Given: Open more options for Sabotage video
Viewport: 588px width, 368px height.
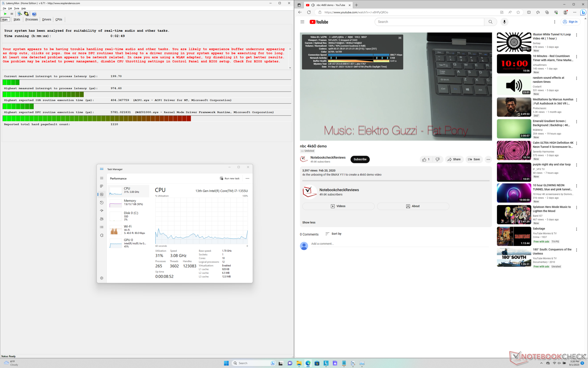Looking at the screenshot, I should tap(576, 229).
